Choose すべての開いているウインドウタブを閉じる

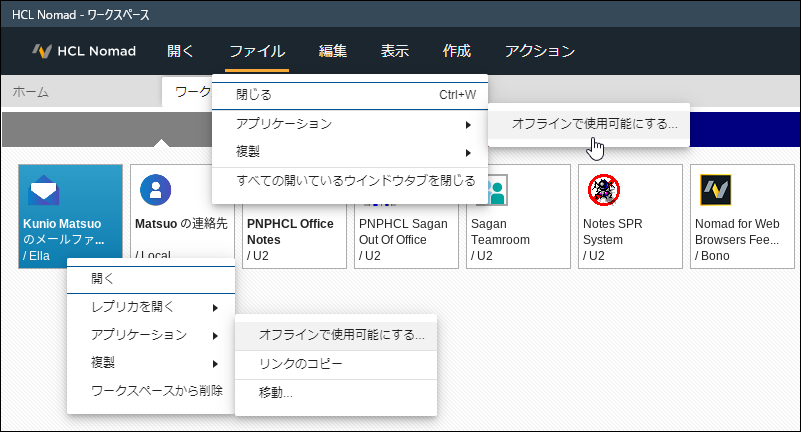click(350, 181)
